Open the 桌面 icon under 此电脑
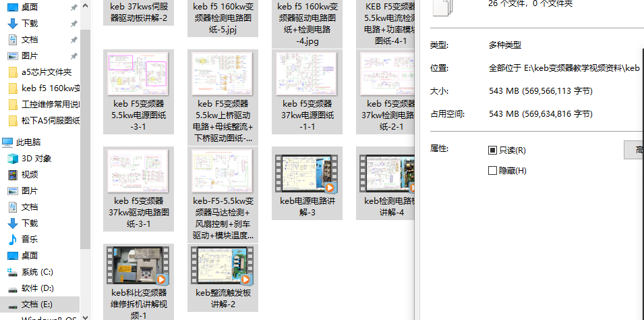Viewport: 644px width, 320px height. click(13, 255)
